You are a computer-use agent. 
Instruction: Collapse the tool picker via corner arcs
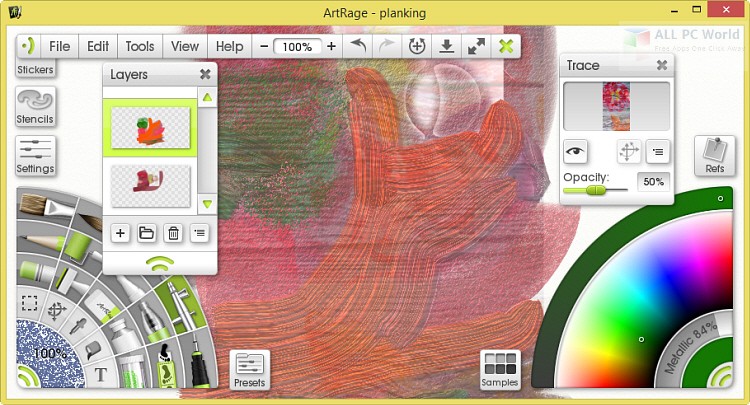pyautogui.click(x=28, y=376)
